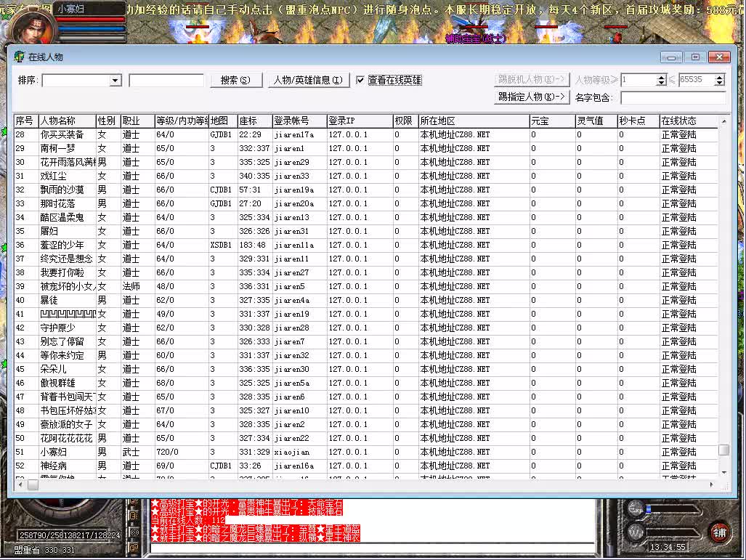
Task: Click the table's scroll-up arrow
Action: click(723, 121)
